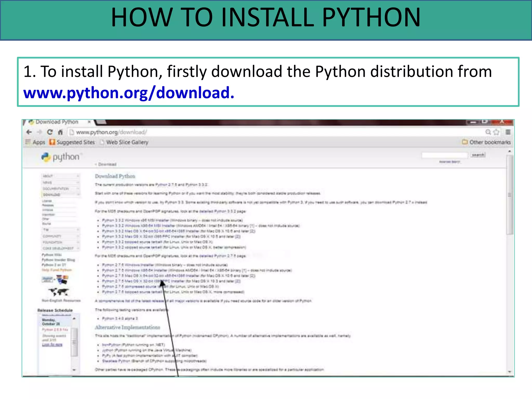Click the page scroll up arrow
Viewport: 532px width, 399px height.
pos(509,151)
